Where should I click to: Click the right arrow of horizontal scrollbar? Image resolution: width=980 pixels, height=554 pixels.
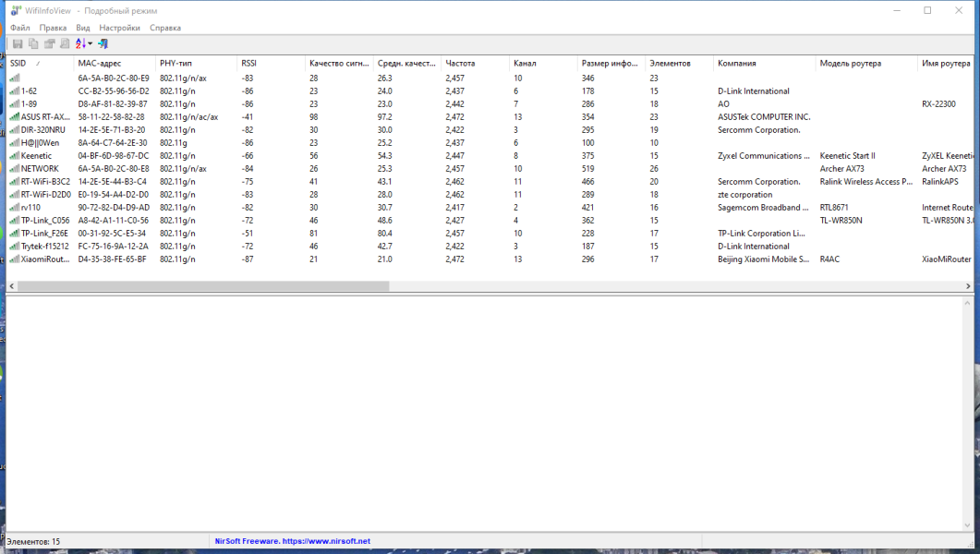tap(968, 285)
